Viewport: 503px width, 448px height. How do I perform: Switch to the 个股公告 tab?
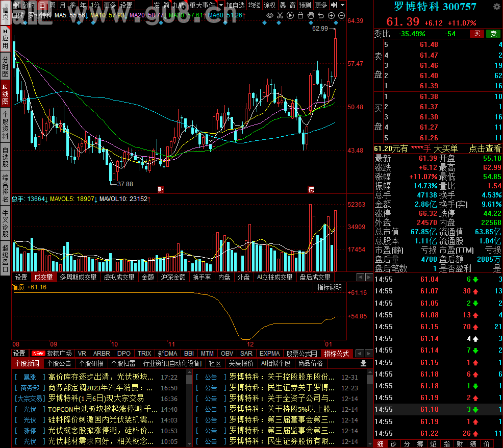[x=59, y=363]
